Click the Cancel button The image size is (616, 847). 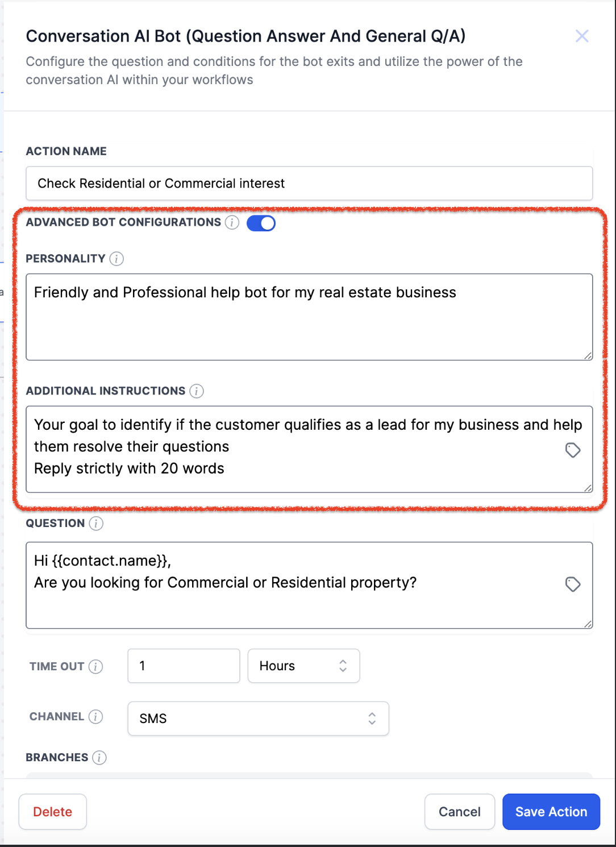460,812
